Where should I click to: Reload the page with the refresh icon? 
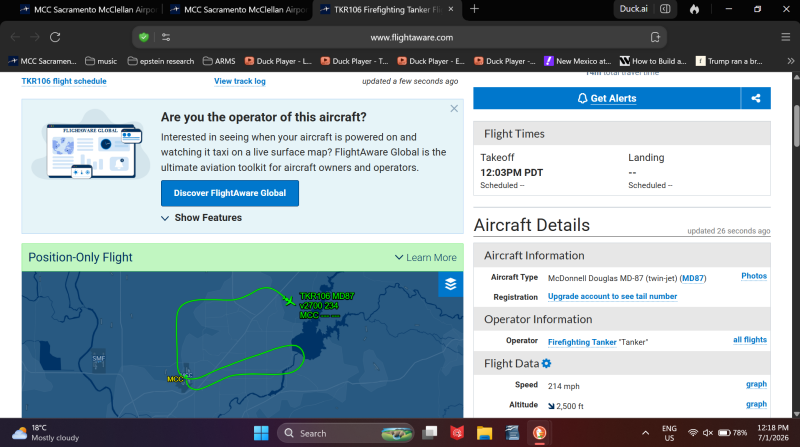(55, 37)
